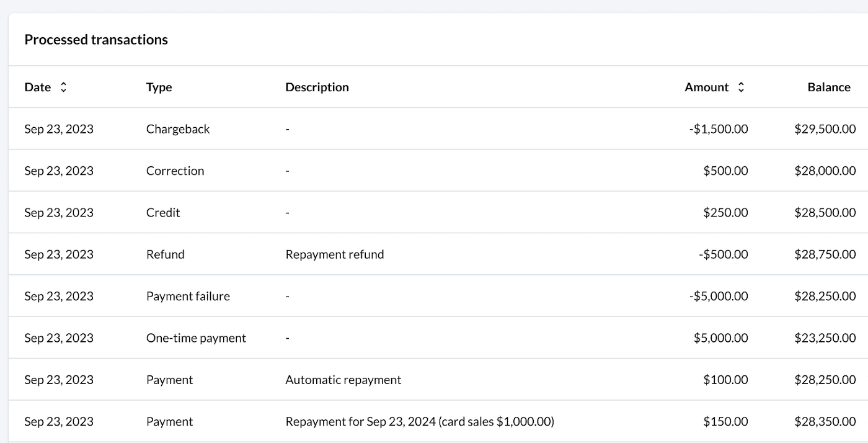This screenshot has height=443, width=868.
Task: Click the $250.00 credit amount
Action: pos(725,212)
